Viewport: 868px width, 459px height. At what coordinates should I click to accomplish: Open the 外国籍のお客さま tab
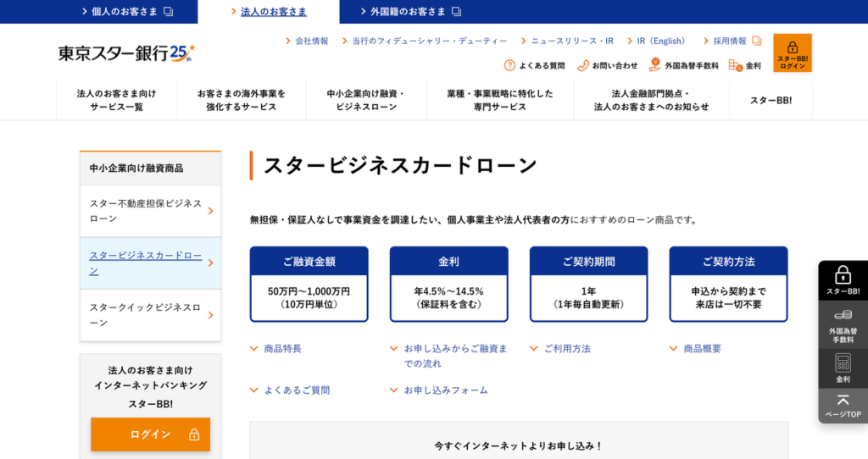point(409,12)
